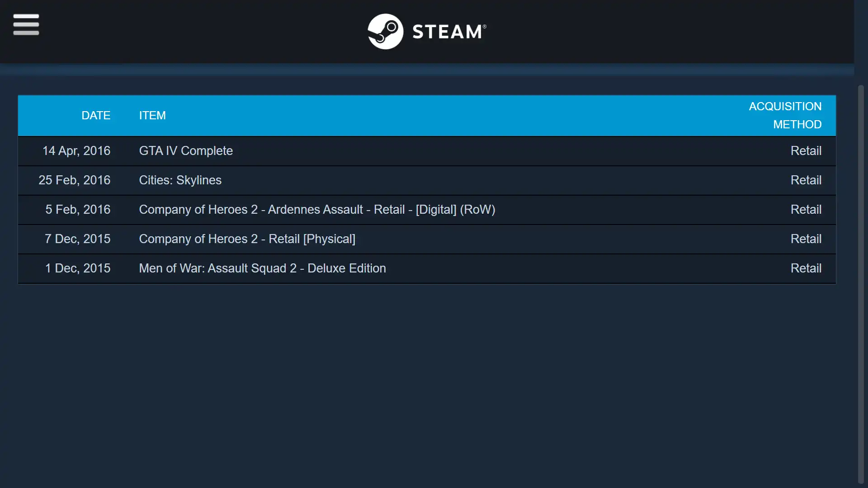Click the Steam logo
The image size is (868, 488).
[x=427, y=31]
